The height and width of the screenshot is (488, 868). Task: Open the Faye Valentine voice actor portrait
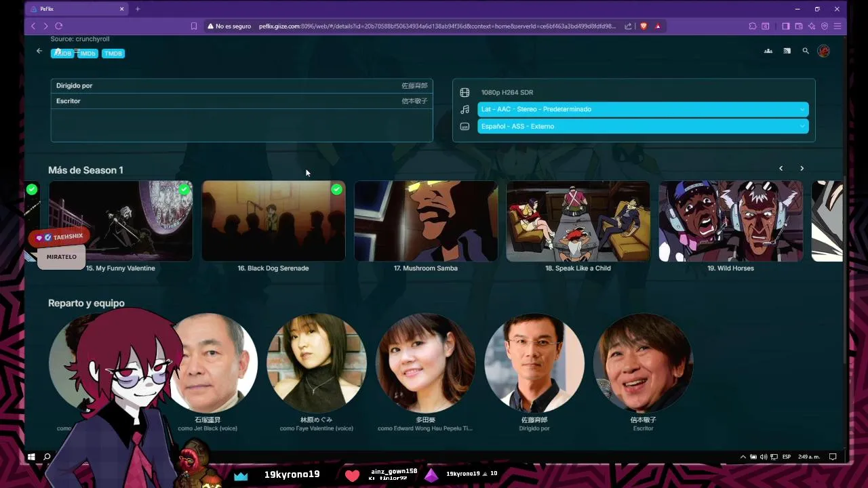tap(317, 363)
